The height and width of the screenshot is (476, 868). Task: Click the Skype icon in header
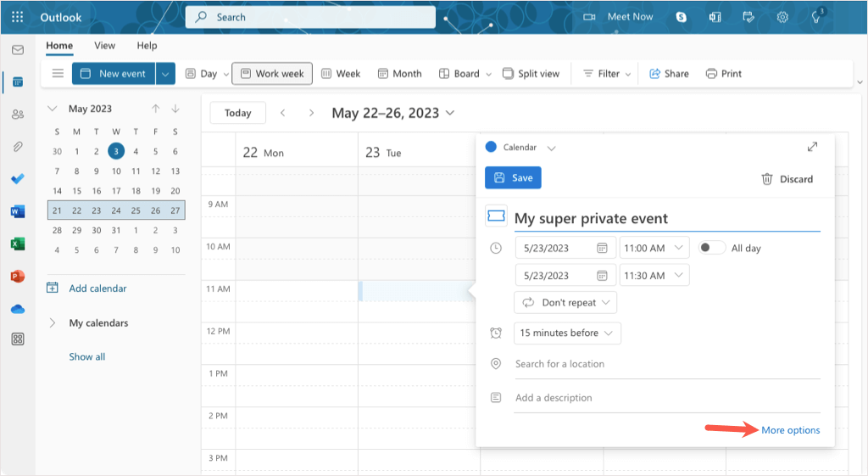click(681, 17)
